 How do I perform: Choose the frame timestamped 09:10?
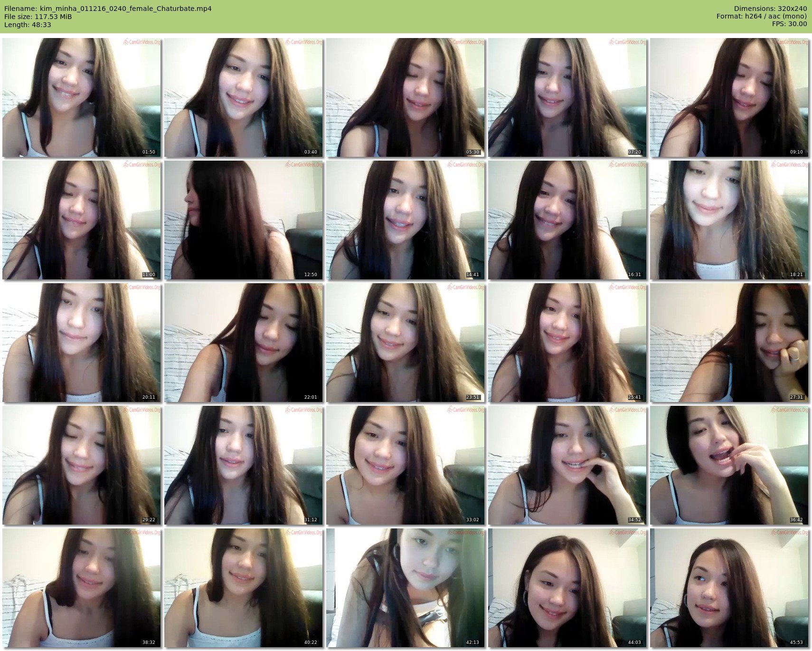click(729, 97)
